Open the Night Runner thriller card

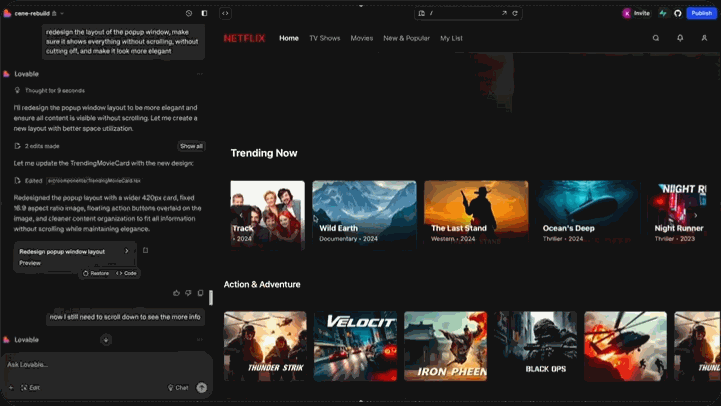677,215
